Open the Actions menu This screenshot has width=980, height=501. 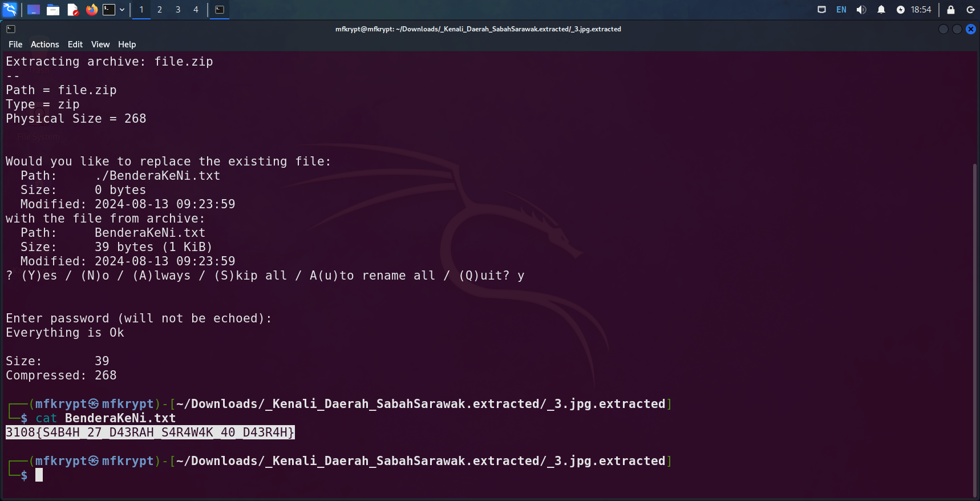pos(44,45)
